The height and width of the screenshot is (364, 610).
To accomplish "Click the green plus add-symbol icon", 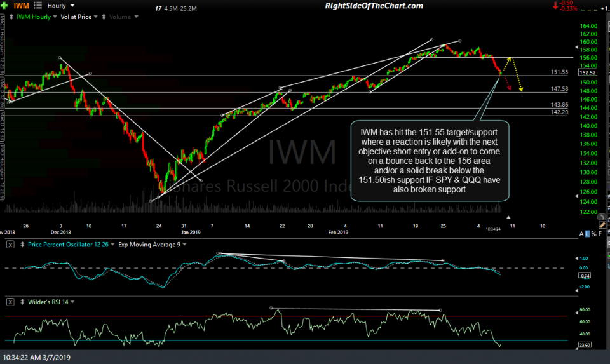I will [4, 6].
